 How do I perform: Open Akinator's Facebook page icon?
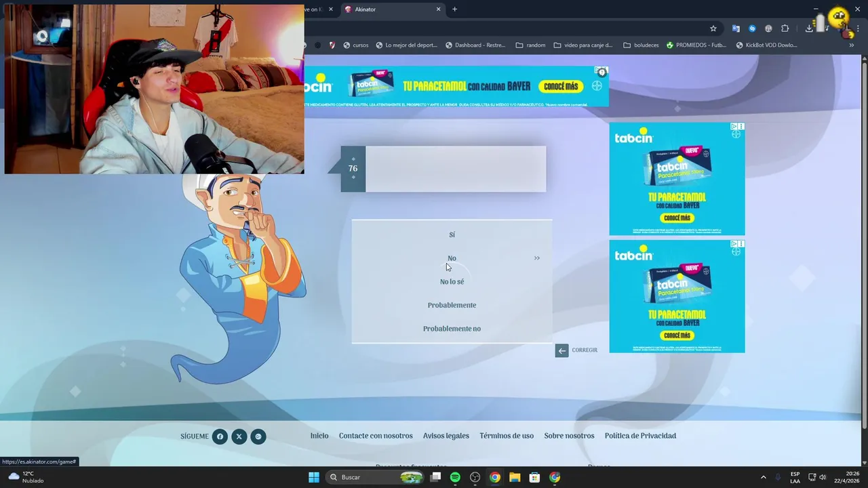[x=220, y=436]
